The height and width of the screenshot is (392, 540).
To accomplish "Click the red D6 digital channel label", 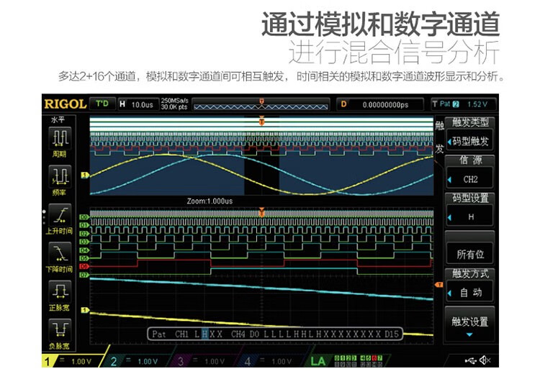I will pos(84,266).
